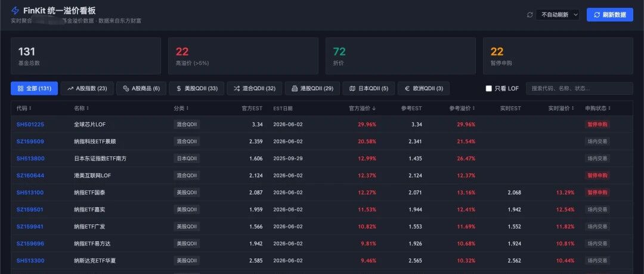
Task: Click the 22 高溢价 (>5%) summary card
Action: coord(243,56)
